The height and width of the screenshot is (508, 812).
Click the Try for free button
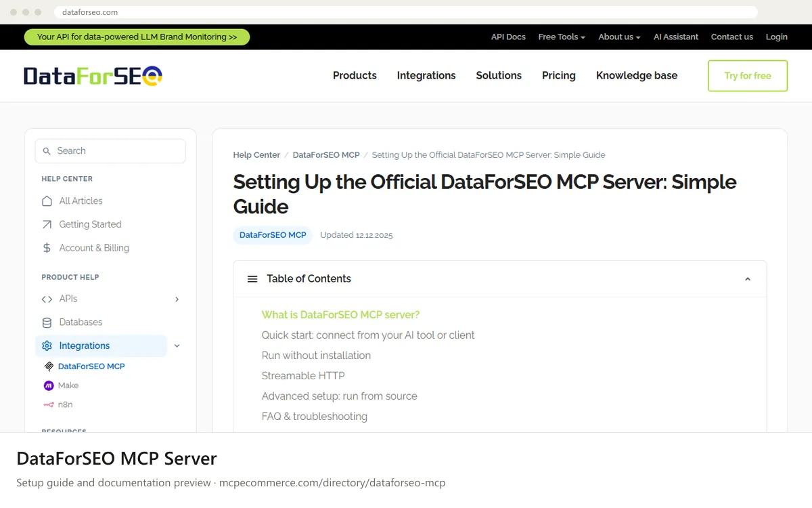[x=748, y=76]
